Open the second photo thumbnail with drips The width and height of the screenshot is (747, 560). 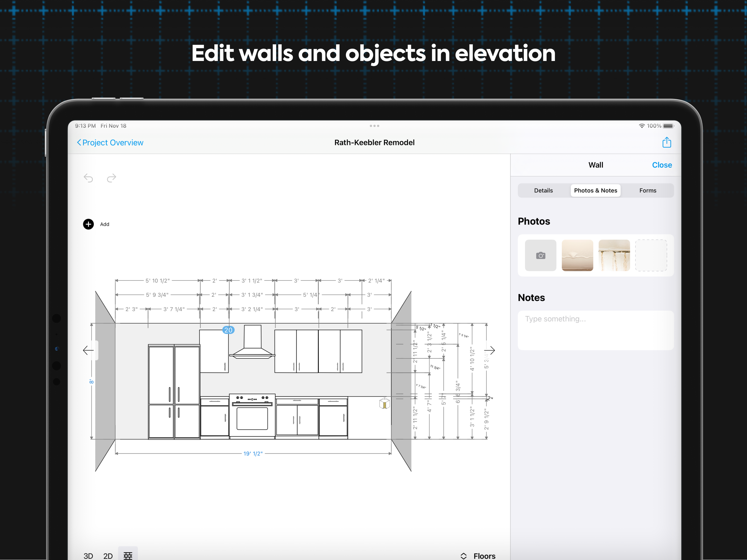(614, 256)
